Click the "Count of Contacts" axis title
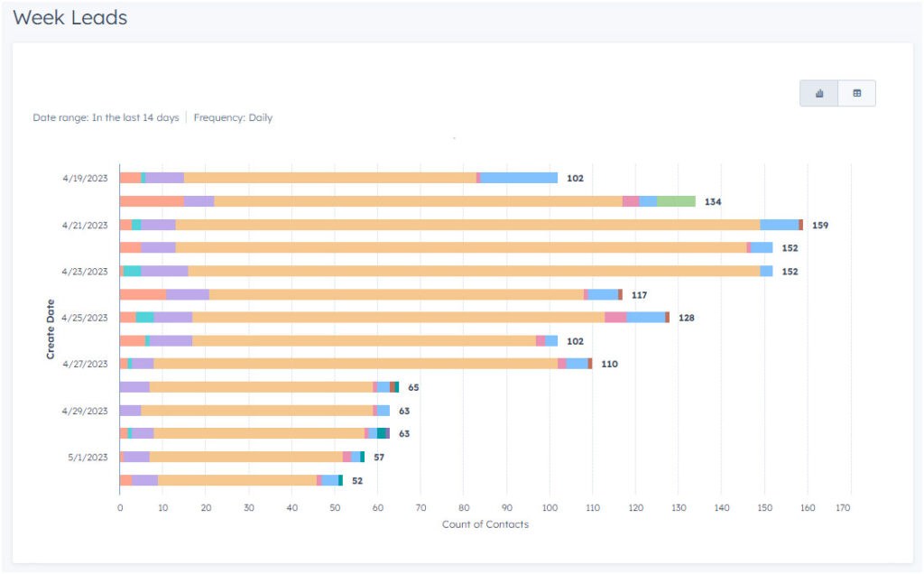The height and width of the screenshot is (574, 924). click(485, 524)
